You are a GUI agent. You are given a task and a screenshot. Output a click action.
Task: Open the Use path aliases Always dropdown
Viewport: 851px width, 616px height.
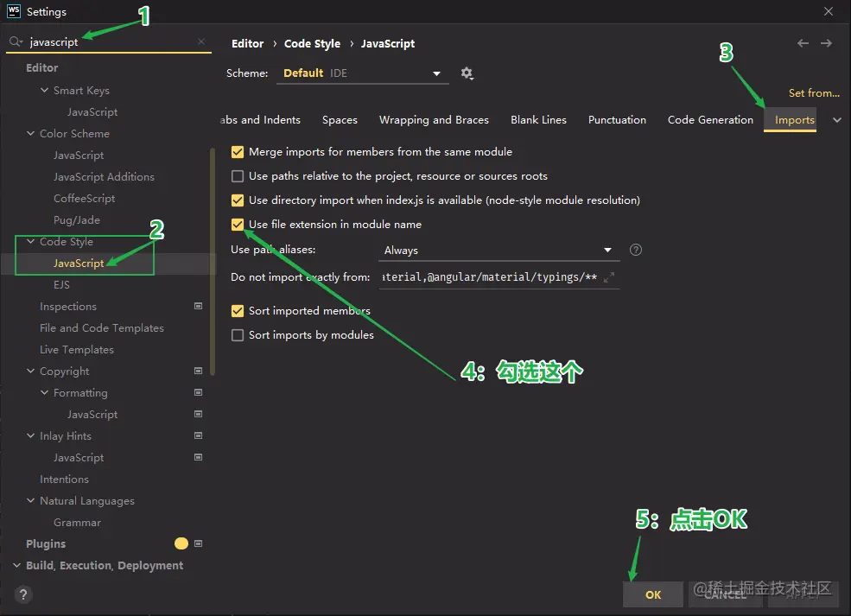499,251
